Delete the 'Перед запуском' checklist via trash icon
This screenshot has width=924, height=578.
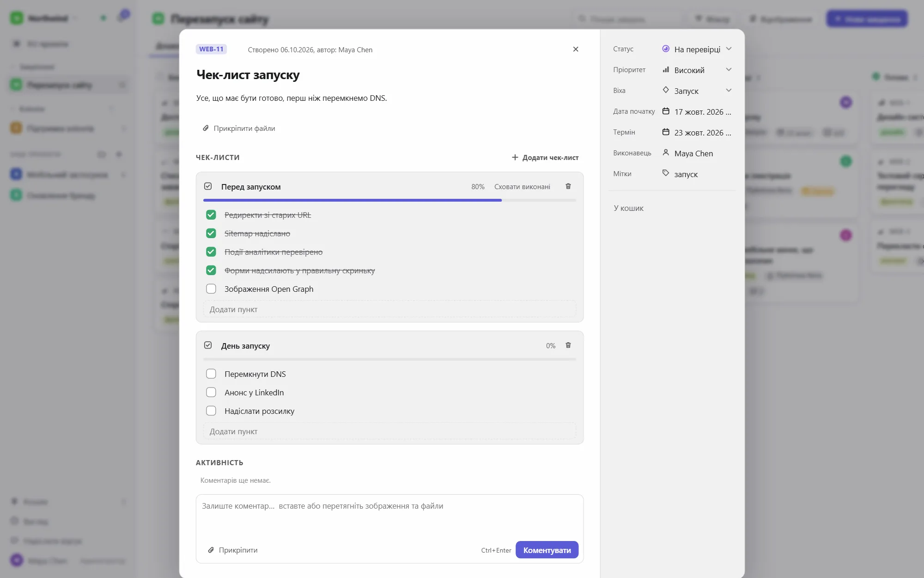tap(568, 186)
